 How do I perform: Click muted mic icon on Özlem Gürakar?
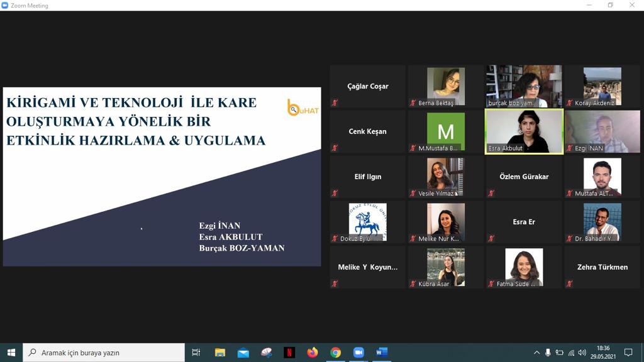click(491, 193)
